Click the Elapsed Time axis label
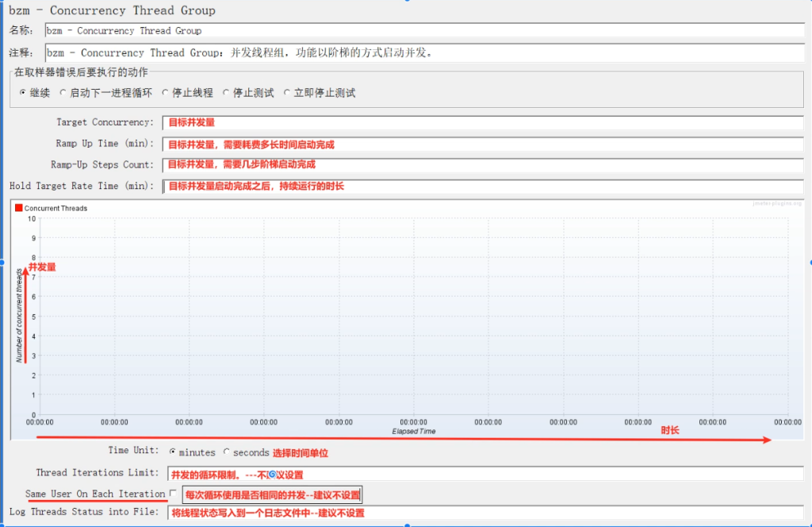 [x=413, y=432]
